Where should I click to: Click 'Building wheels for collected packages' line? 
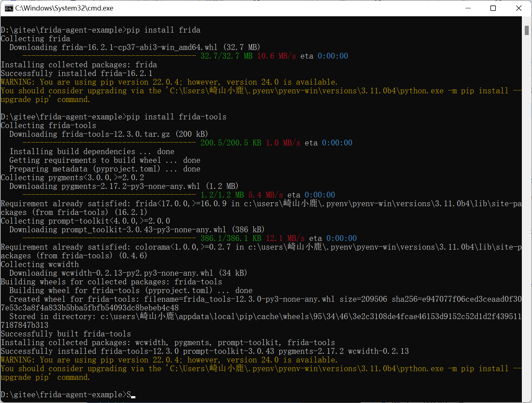[111, 282]
